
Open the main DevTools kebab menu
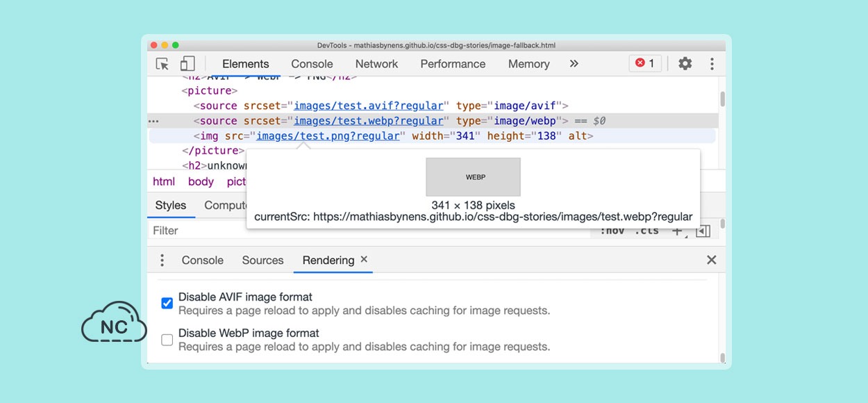(712, 63)
